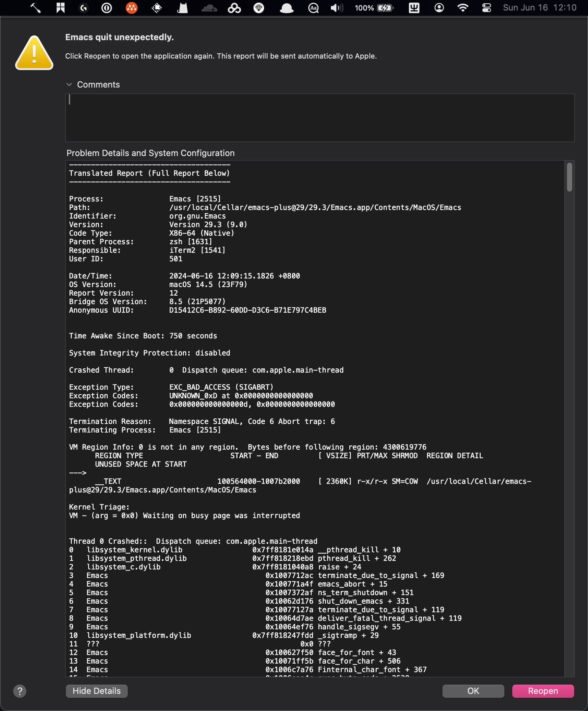Collapse the Comments disclosure chevron
The height and width of the screenshot is (711, 588).
pyautogui.click(x=69, y=84)
